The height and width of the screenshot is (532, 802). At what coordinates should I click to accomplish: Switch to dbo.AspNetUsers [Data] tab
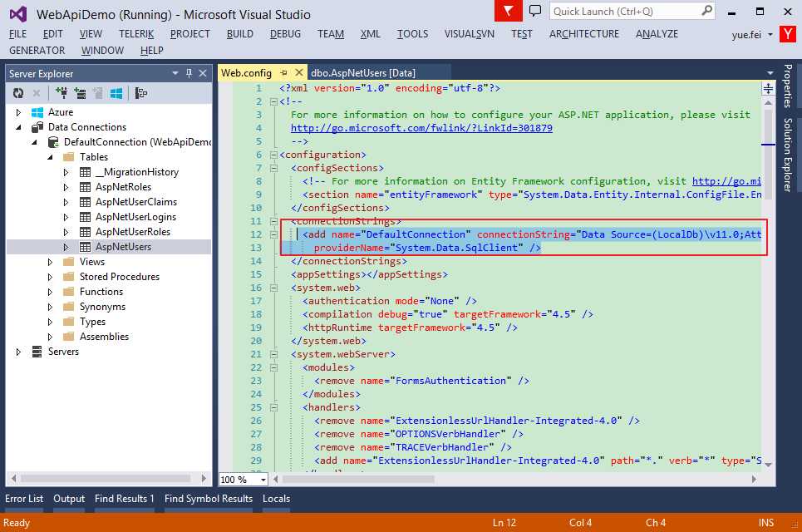pyautogui.click(x=363, y=72)
